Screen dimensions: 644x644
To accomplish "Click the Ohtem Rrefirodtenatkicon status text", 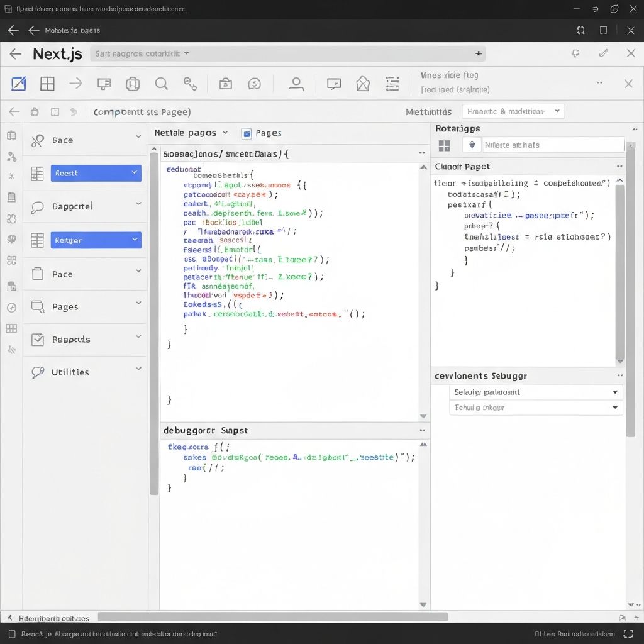I will click(x=575, y=634).
